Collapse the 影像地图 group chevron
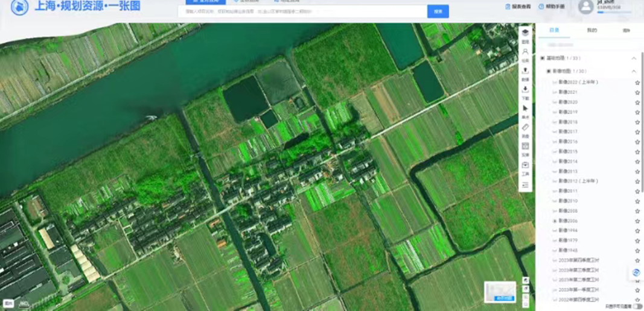This screenshot has width=644, height=311. pos(634,71)
